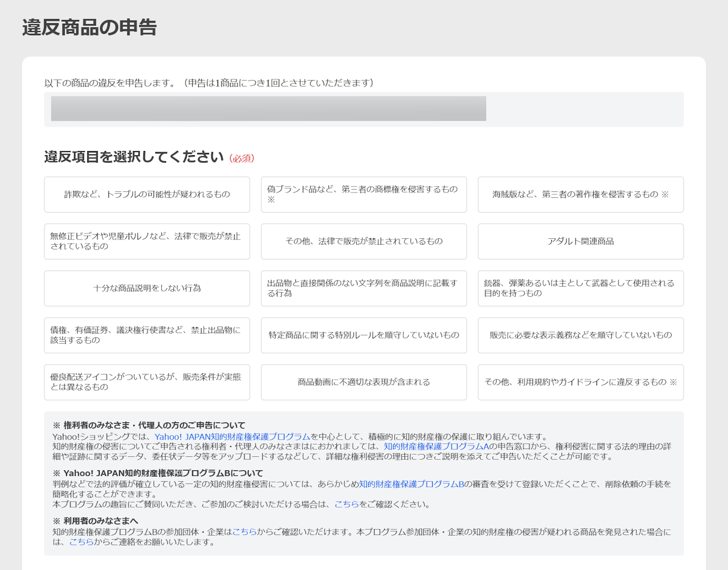
Task: Pick 出品物と直接関係のない文字列 option
Action: tap(364, 288)
